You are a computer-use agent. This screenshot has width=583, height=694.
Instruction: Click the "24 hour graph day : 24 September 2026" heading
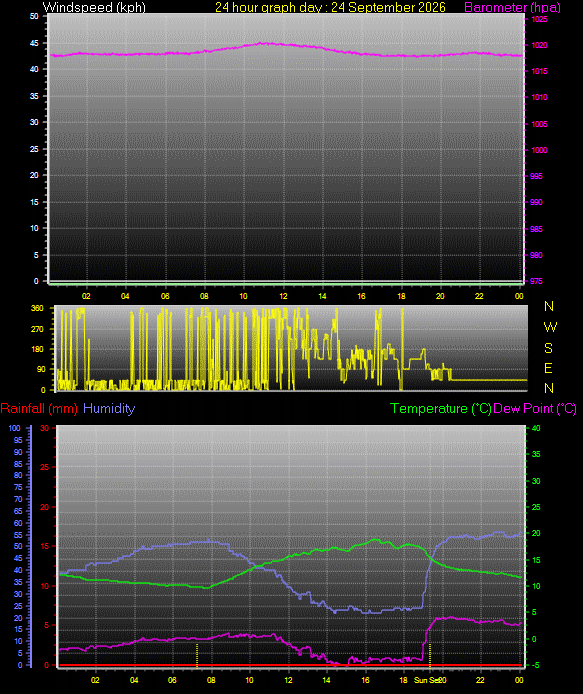click(330, 7)
